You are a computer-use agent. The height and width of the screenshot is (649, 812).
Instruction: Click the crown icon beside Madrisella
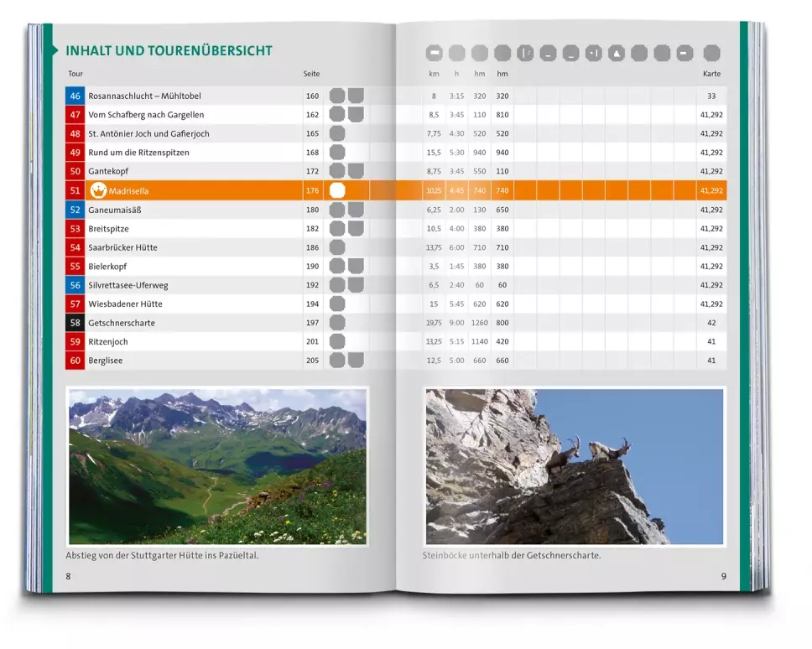coord(97,191)
